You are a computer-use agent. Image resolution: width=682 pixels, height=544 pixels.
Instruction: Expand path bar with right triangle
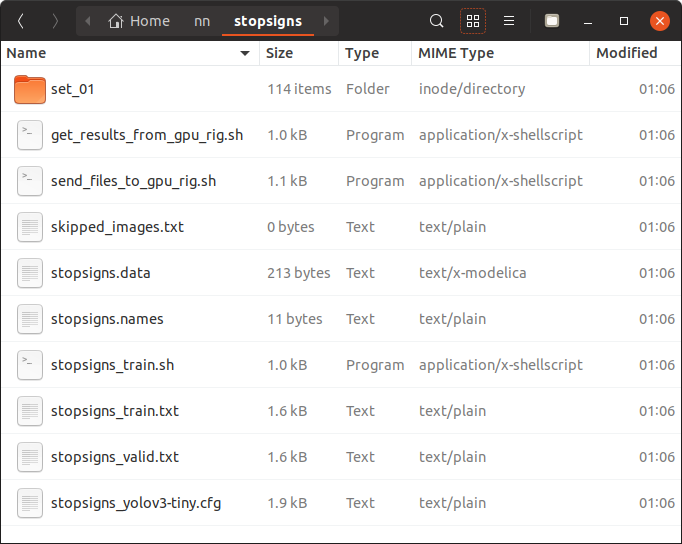[x=326, y=21]
